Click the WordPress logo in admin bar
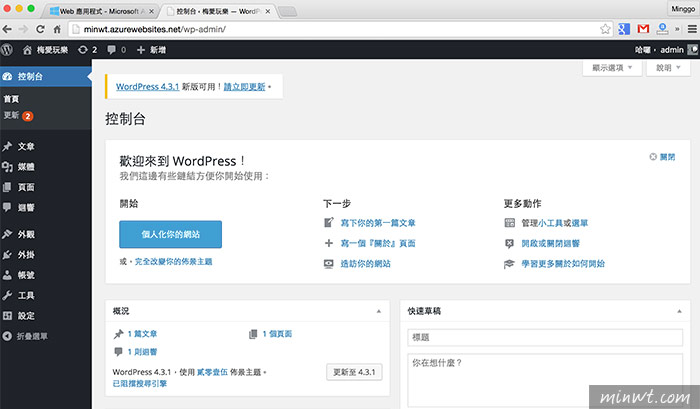This screenshot has width=700, height=409. 7,50
